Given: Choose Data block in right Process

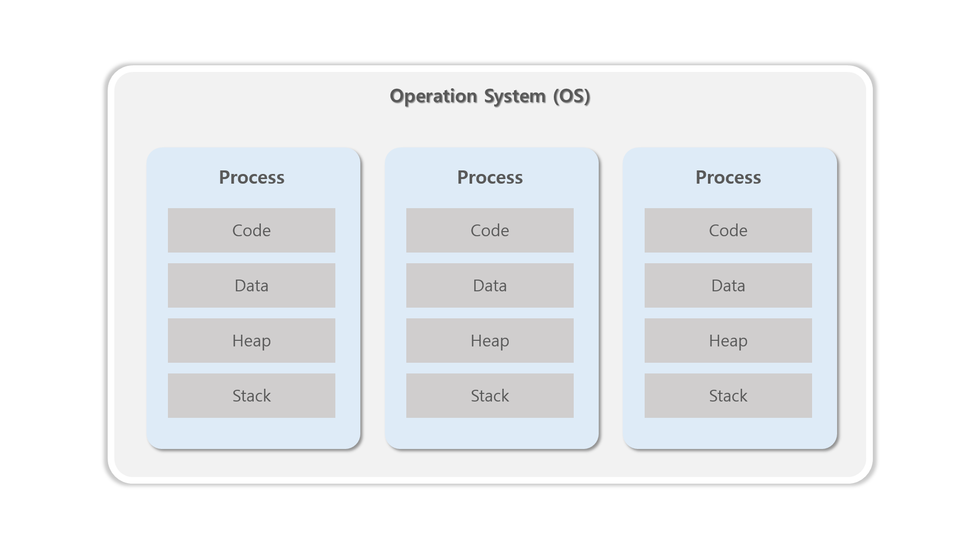Looking at the screenshot, I should [x=728, y=285].
